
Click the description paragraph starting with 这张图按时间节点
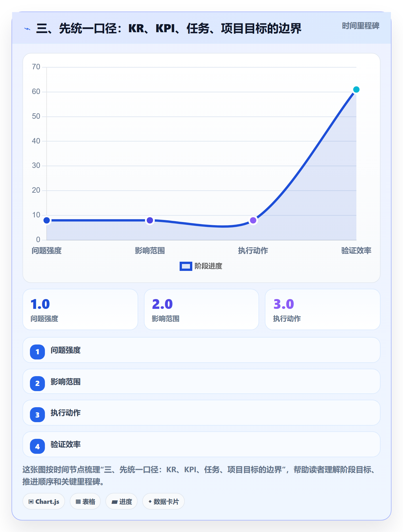[x=199, y=476]
